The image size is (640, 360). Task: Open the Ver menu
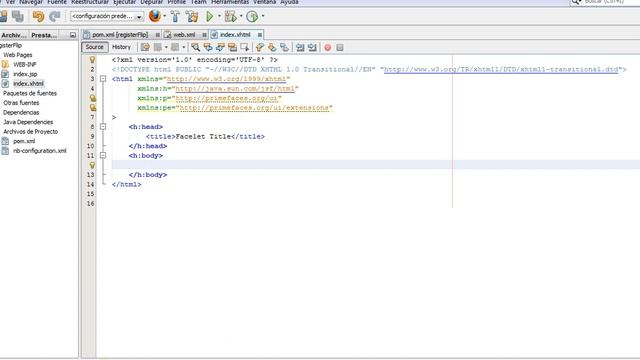pyautogui.click(x=10, y=2)
